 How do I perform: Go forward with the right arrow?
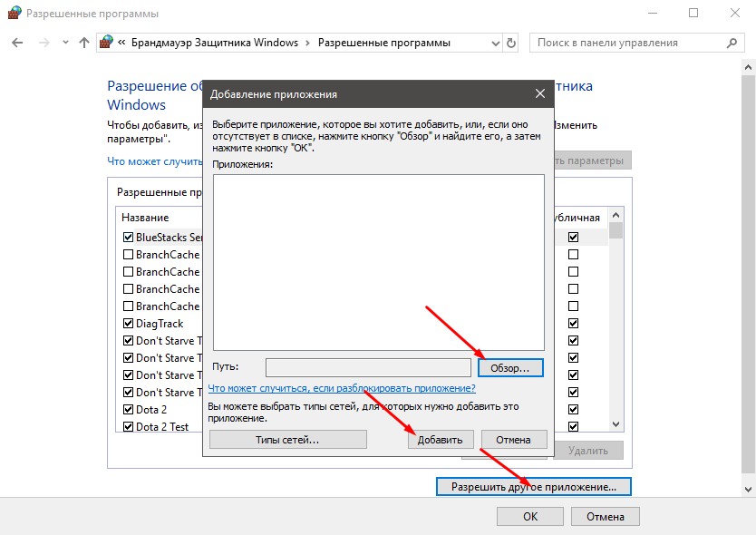[x=44, y=43]
